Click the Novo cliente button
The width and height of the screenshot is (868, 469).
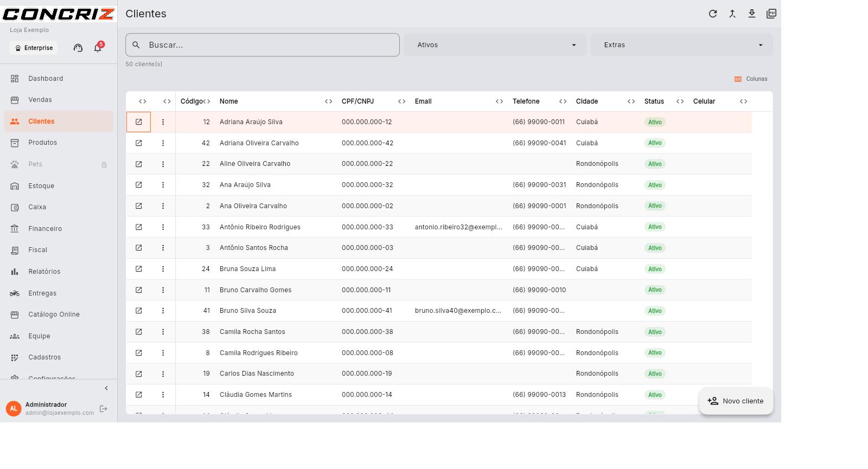pyautogui.click(x=736, y=401)
